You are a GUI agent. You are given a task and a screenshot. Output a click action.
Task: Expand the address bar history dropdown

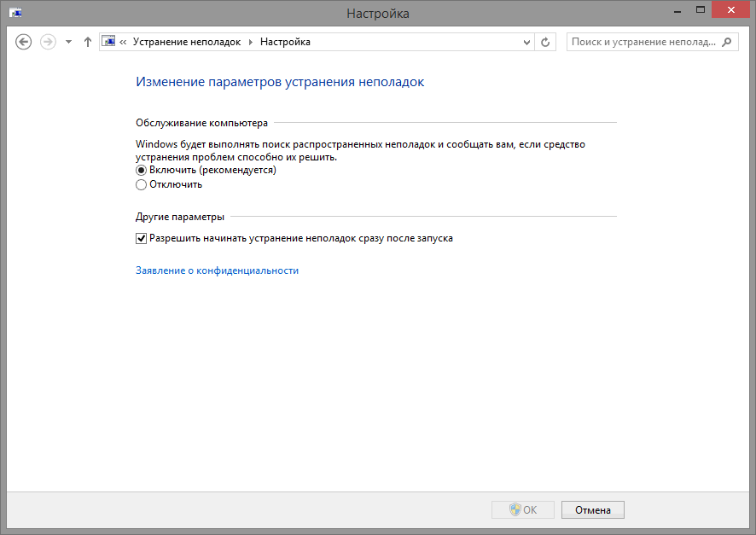(x=526, y=42)
